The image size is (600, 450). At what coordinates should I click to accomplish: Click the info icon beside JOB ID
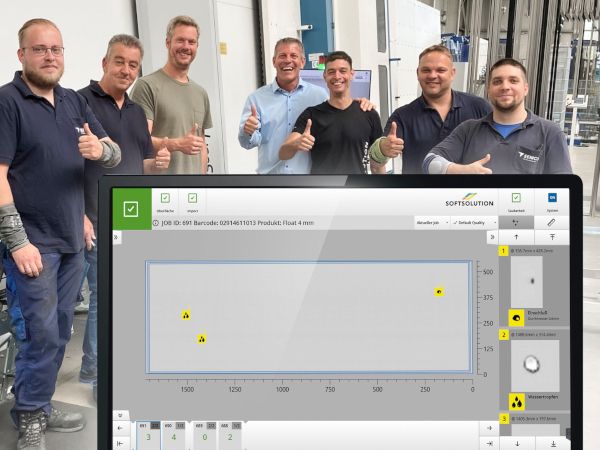[155, 223]
